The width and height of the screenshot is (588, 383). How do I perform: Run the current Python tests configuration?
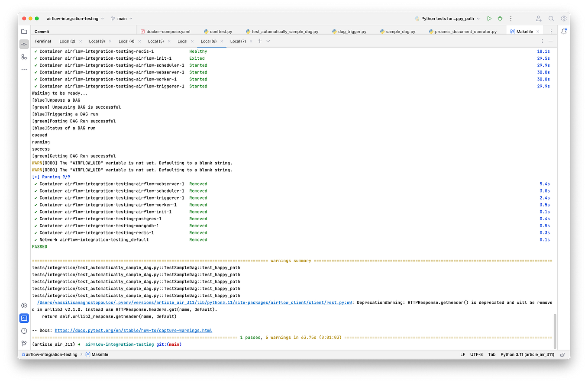coord(489,18)
